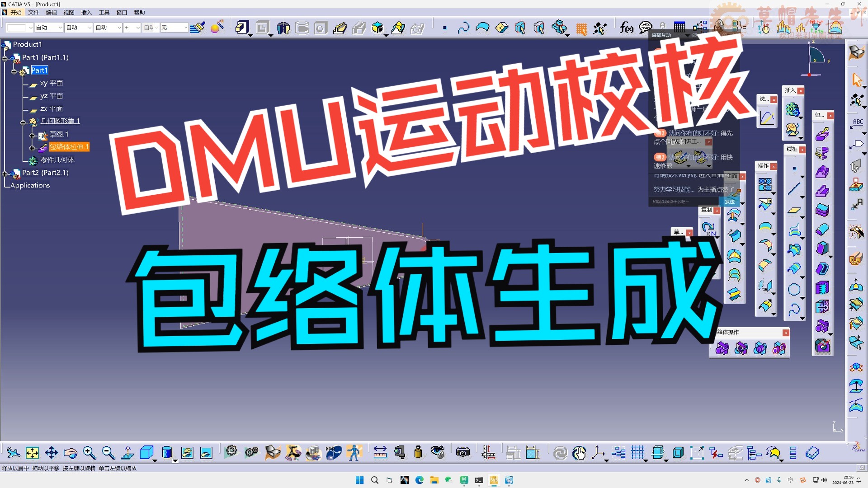The height and width of the screenshot is (488, 868).
Task: Click the first icon in 包络体操作 toolbar
Action: 722,348
